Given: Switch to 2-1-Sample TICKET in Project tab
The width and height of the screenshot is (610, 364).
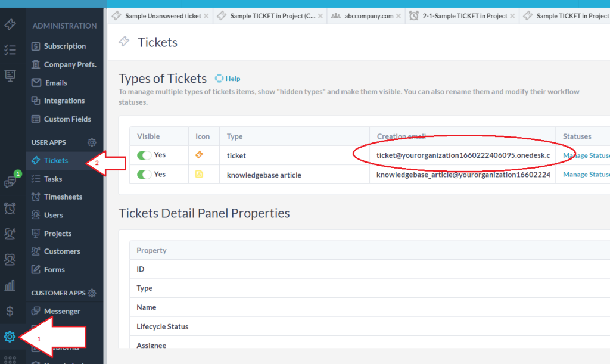Looking at the screenshot, I should point(463,16).
